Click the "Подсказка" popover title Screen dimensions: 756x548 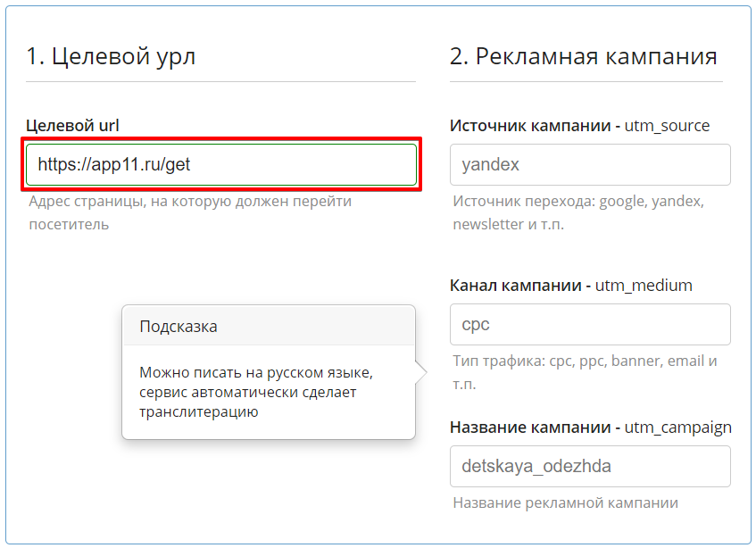click(179, 327)
